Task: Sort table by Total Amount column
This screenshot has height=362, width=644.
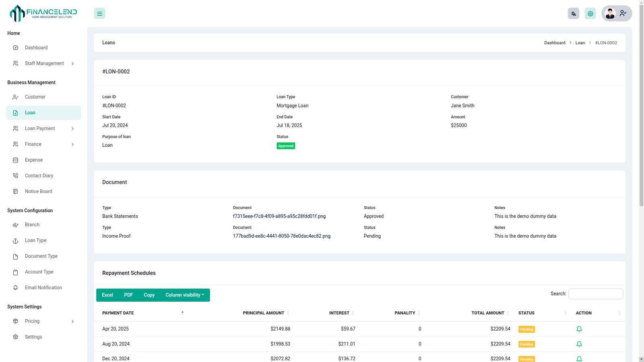Action: click(x=488, y=313)
